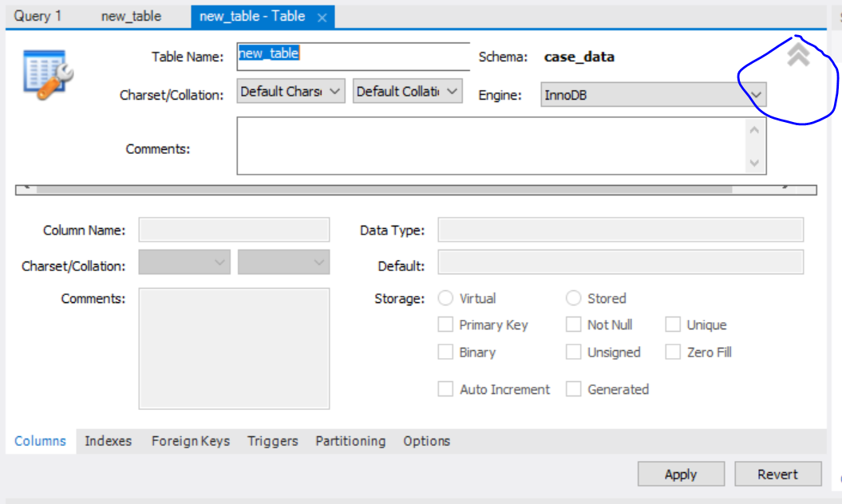Viewport: 842px width, 504px height.
Task: Enable the Not Null option
Action: [573, 325]
